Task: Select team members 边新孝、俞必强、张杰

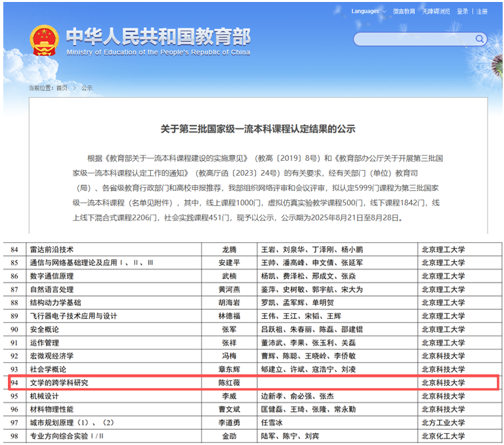Action: coord(297,396)
